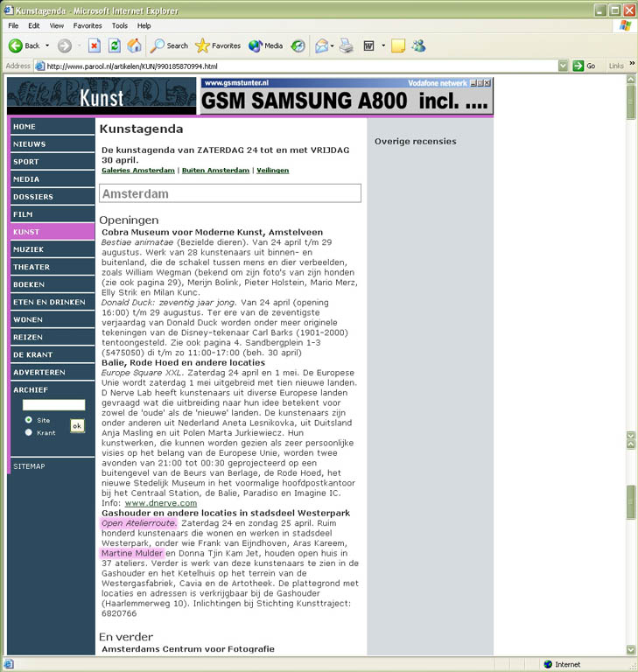Open the Tools menu
The width and height of the screenshot is (638, 672).
click(x=120, y=25)
